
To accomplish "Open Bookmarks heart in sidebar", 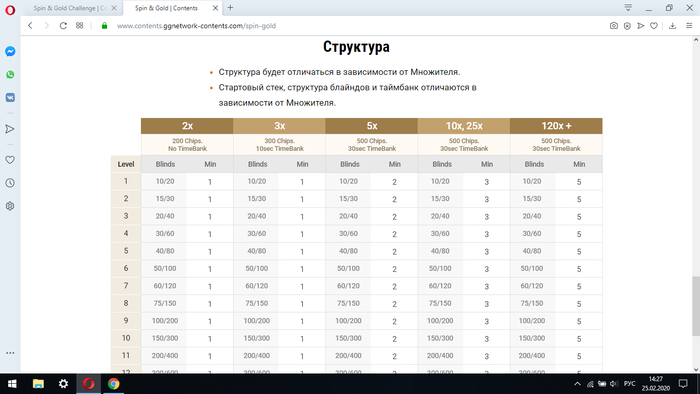I will pyautogui.click(x=10, y=160).
